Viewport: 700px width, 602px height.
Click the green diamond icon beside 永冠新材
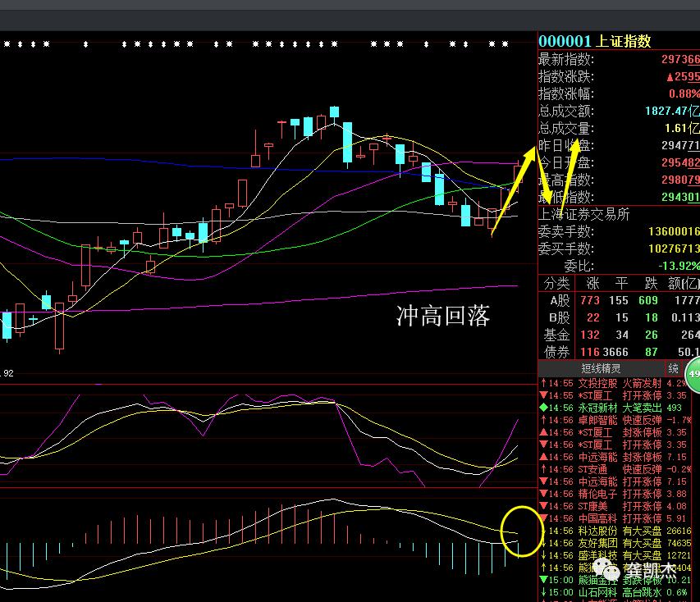tap(543, 408)
